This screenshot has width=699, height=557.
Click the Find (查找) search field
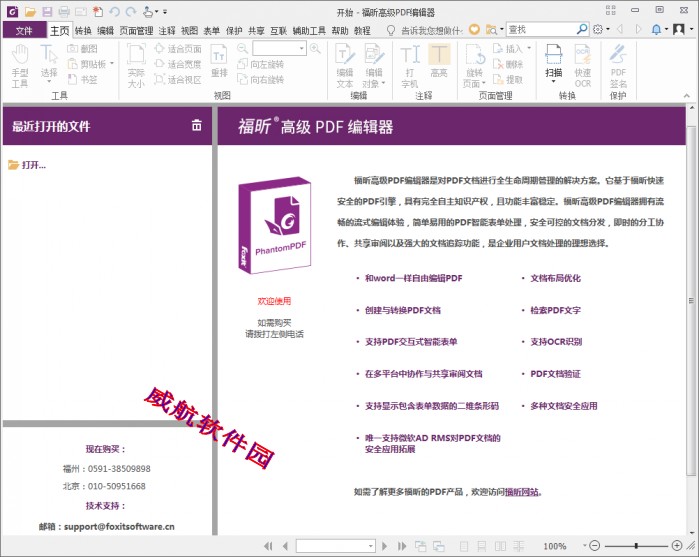[x=540, y=30]
